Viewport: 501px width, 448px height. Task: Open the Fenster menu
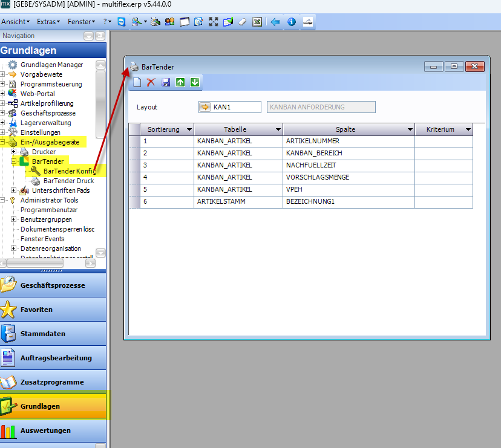coord(81,22)
